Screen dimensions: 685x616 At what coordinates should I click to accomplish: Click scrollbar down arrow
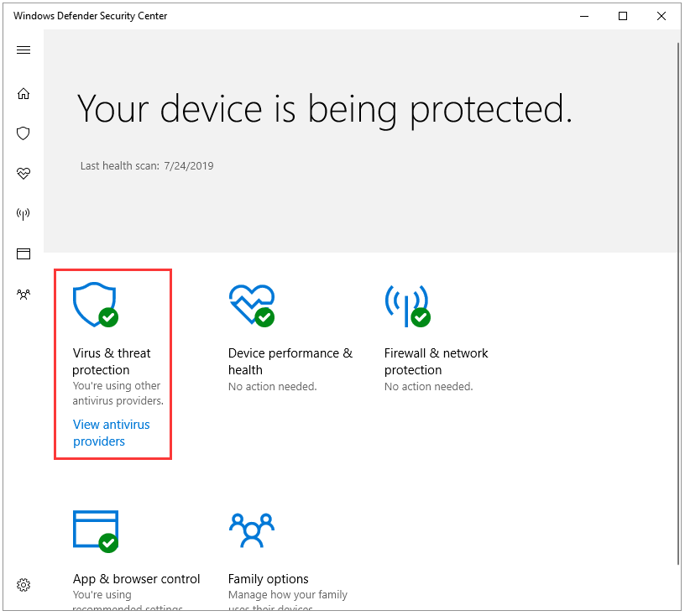tap(677, 605)
